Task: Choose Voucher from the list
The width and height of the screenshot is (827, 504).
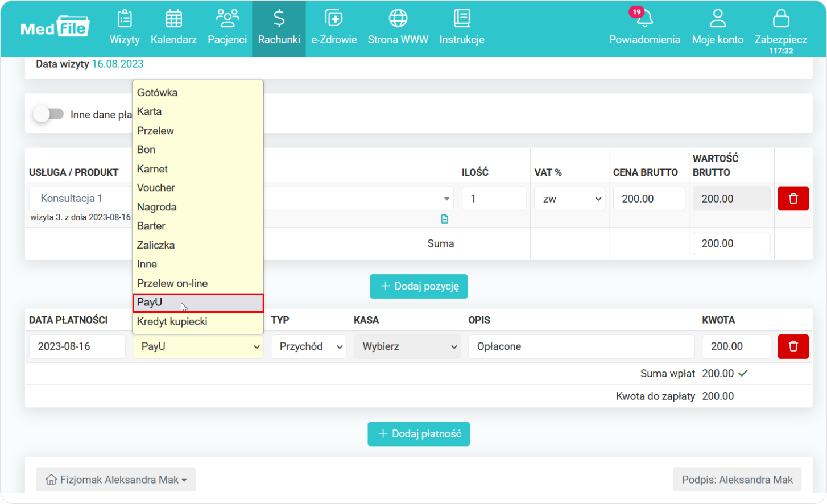Action: click(198, 188)
